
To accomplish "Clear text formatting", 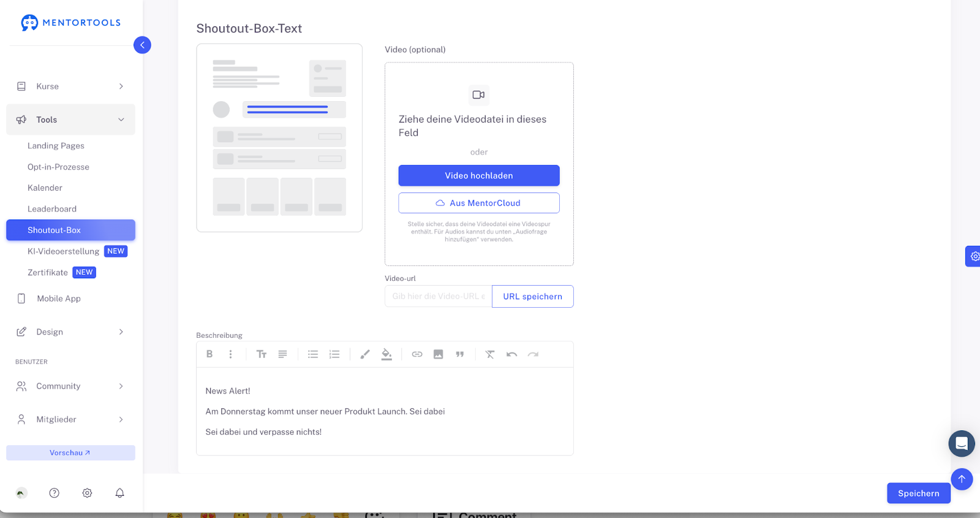I will tap(490, 354).
